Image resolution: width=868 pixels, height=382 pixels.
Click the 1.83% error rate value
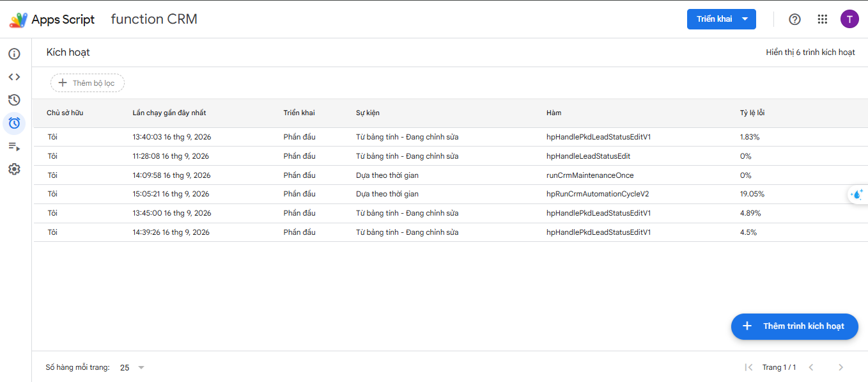(x=750, y=137)
